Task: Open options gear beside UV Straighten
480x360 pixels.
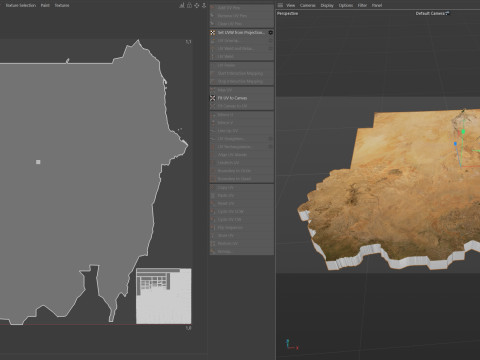Action: [270, 139]
